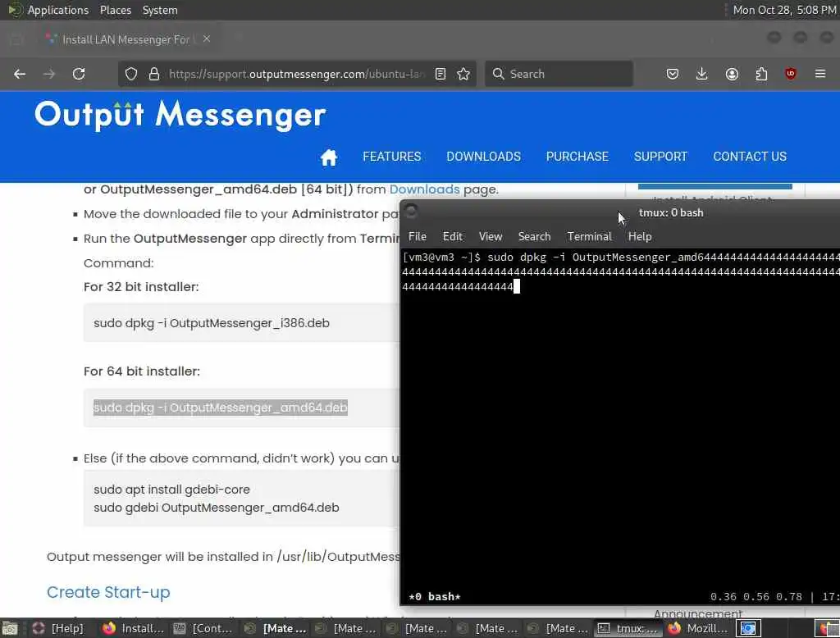
Task: Open the tracking protection shield icon
Action: point(131,74)
